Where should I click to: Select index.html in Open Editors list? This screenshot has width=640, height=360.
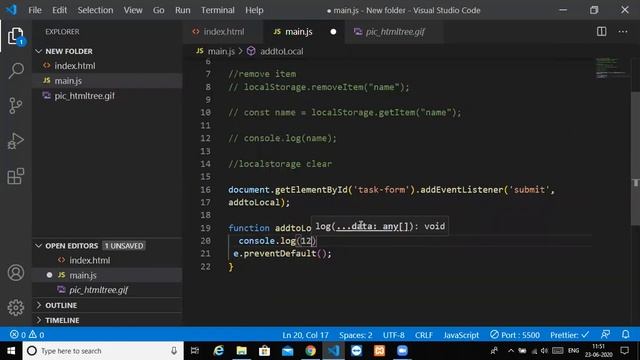click(x=107, y=260)
